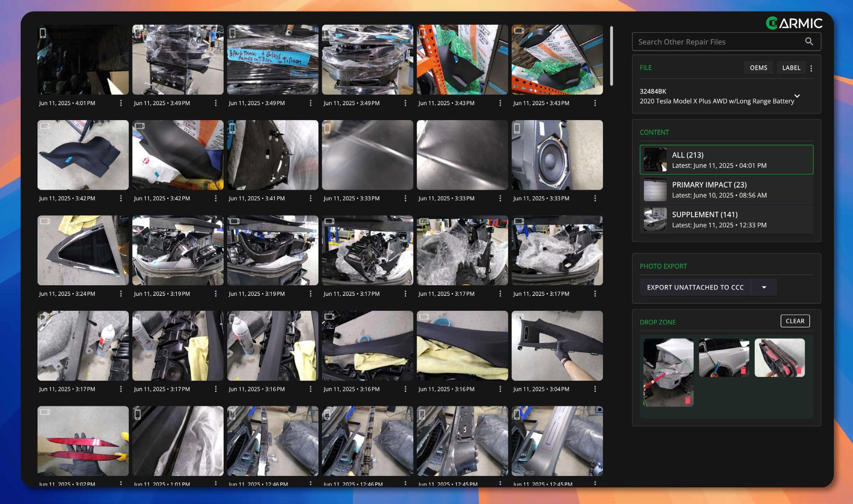This screenshot has height=504, width=853.
Task: Clear the drop zone
Action: [795, 321]
